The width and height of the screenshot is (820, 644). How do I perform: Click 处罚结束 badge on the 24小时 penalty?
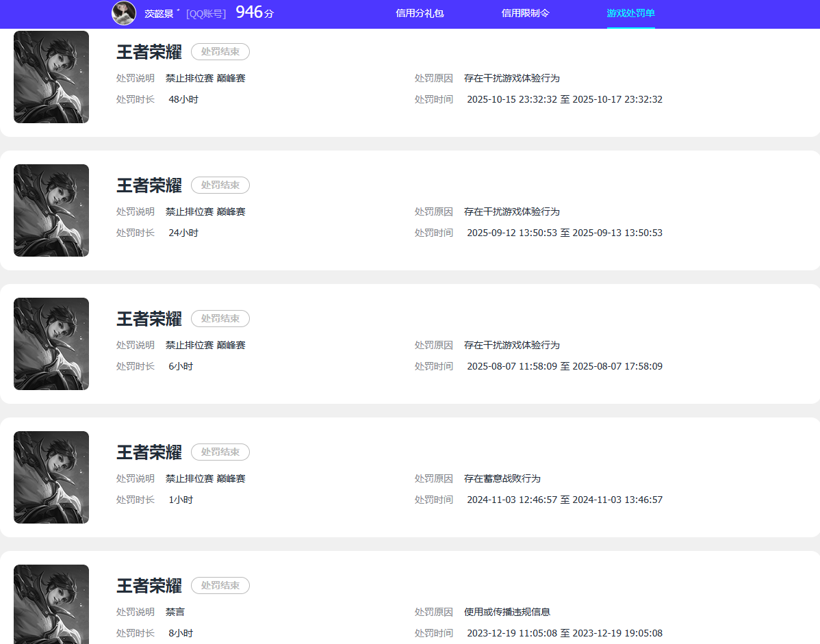point(220,185)
